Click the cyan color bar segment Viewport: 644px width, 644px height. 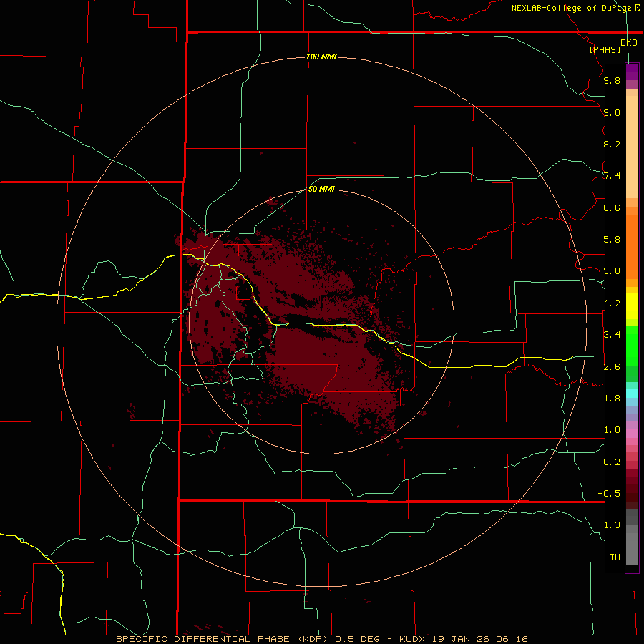click(x=632, y=394)
